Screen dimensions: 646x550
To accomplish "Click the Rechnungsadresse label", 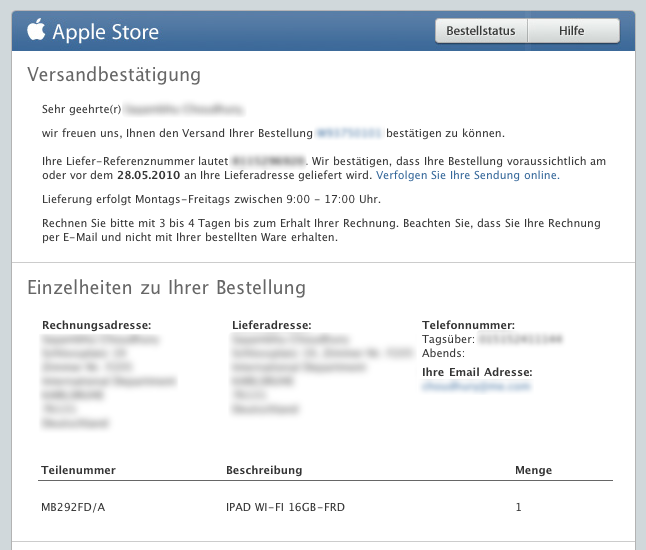I will (x=96, y=325).
